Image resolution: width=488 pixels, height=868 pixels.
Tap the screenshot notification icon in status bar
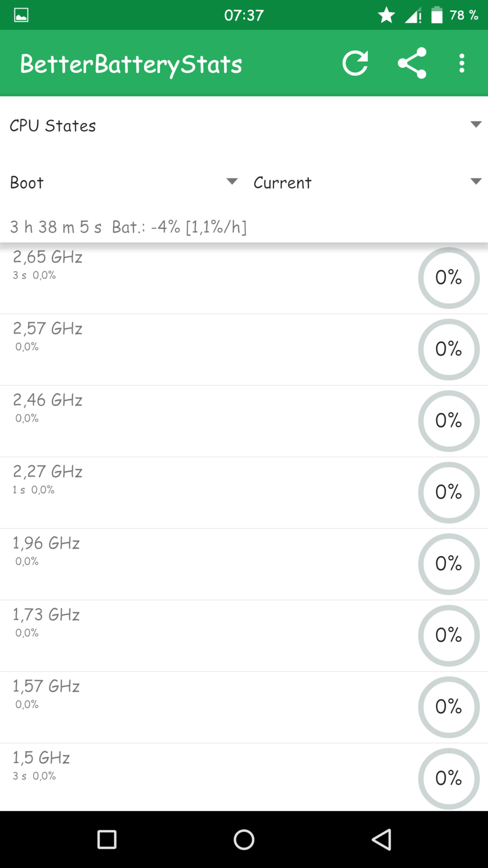[x=21, y=15]
